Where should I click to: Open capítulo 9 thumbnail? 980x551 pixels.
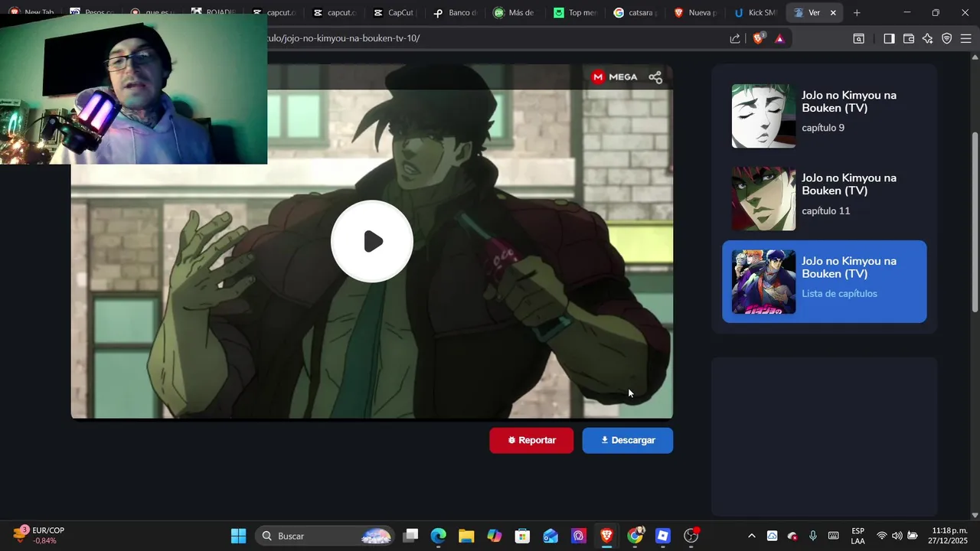[x=763, y=116]
